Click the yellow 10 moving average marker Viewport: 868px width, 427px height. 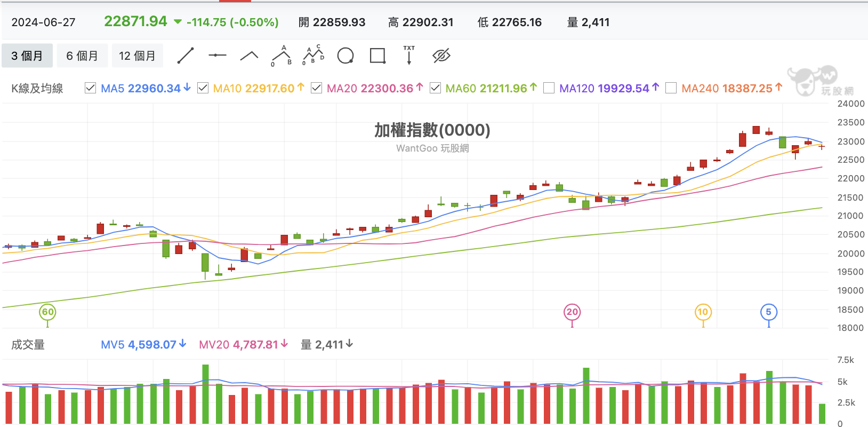[703, 312]
